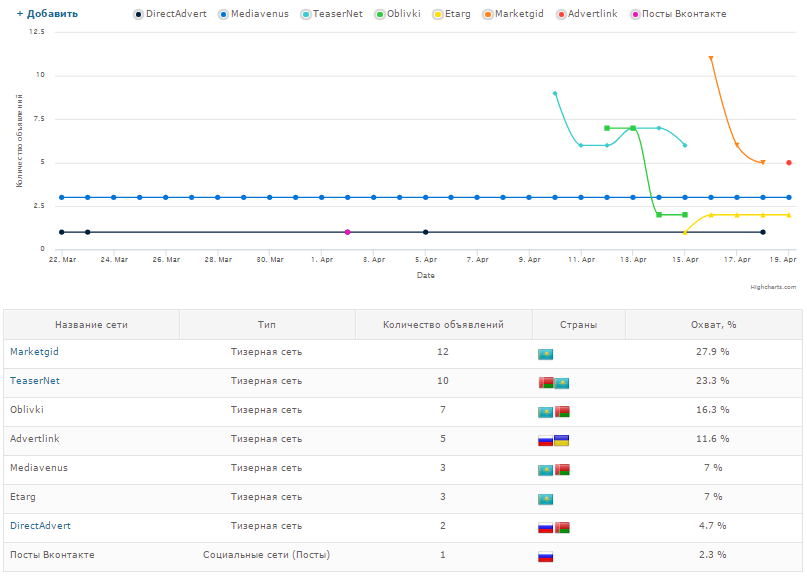Screen dimensions: 807x577
Task: Pick the Belarus flag in the Mediavenus row
Action: coord(562,469)
